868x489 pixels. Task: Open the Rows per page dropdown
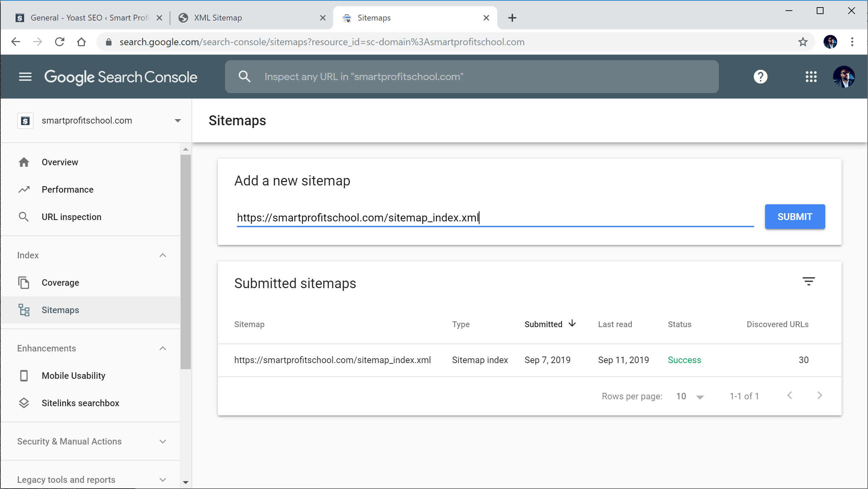690,396
